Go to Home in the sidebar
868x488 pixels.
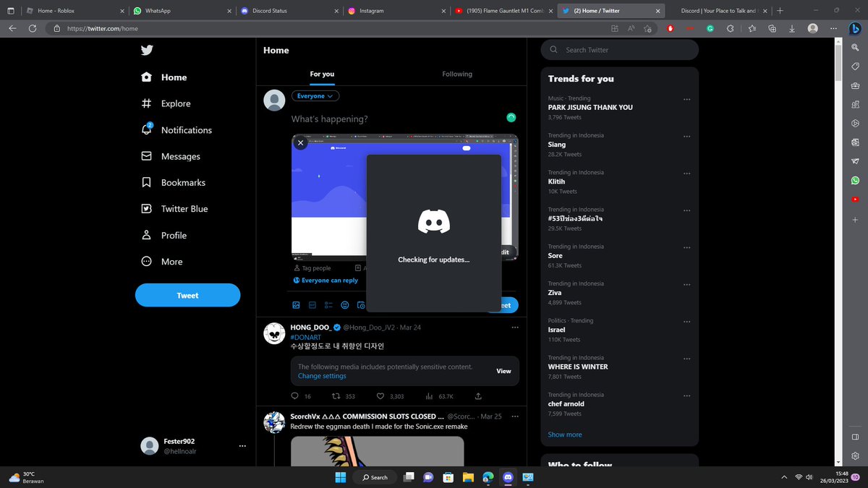tap(163, 77)
